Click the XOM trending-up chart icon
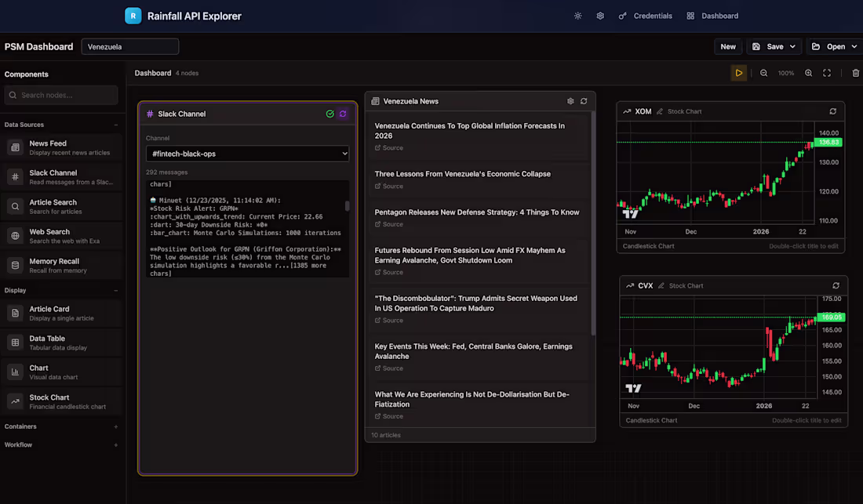 [x=627, y=111]
